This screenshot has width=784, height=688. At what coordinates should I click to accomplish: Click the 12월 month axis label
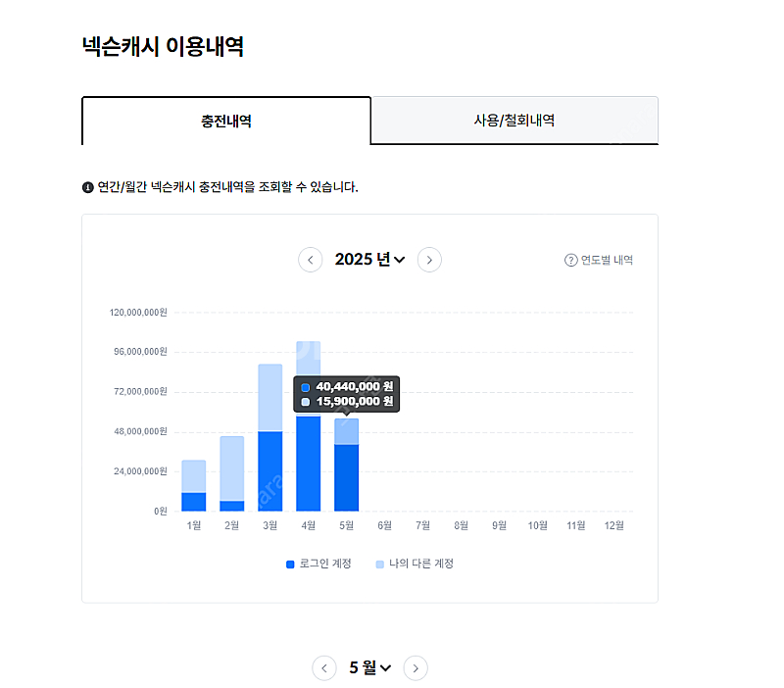point(614,525)
